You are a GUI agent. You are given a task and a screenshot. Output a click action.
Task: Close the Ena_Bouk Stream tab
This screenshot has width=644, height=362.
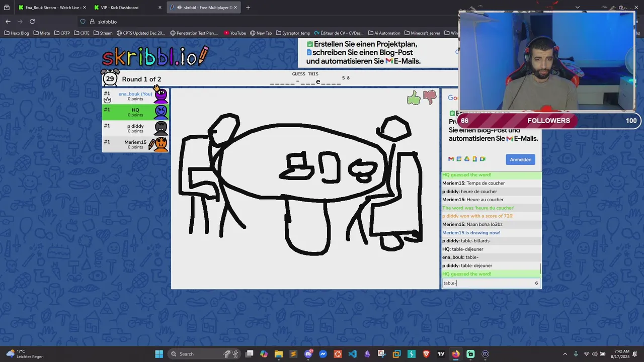click(x=84, y=8)
